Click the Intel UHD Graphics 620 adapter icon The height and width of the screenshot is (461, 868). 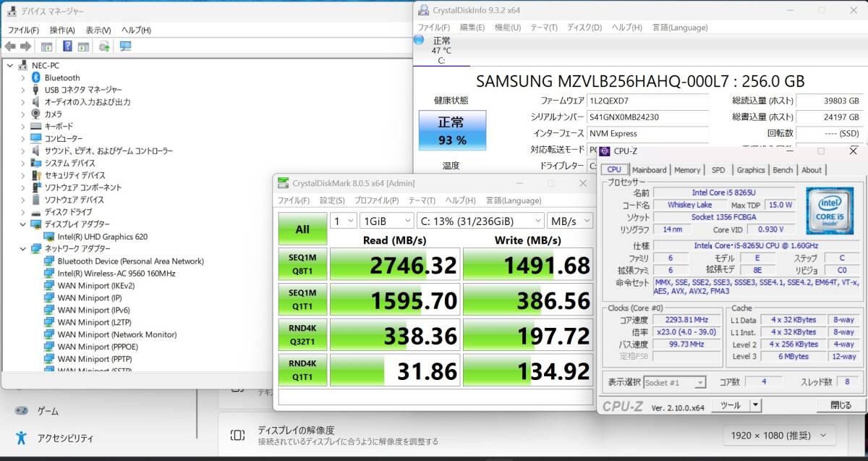48,236
